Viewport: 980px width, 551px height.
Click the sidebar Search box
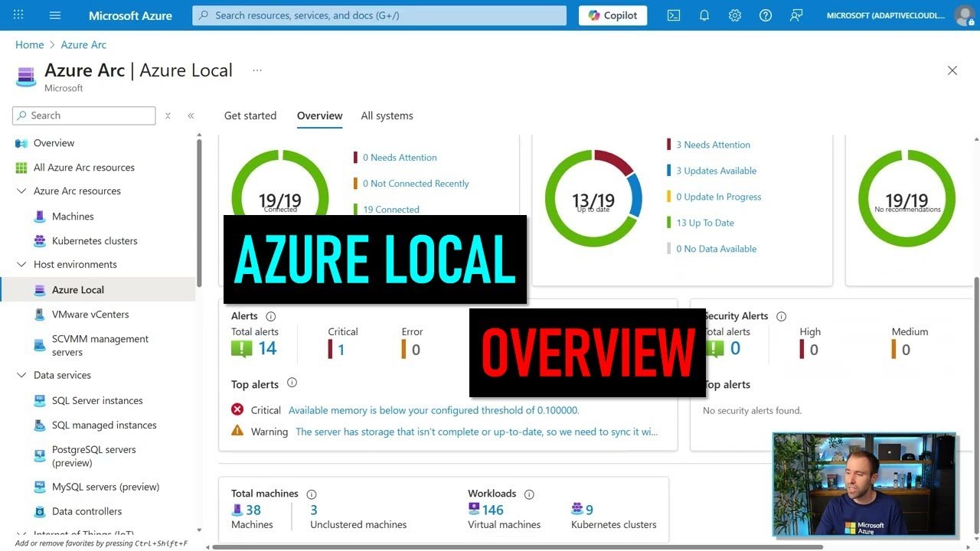tap(84, 116)
